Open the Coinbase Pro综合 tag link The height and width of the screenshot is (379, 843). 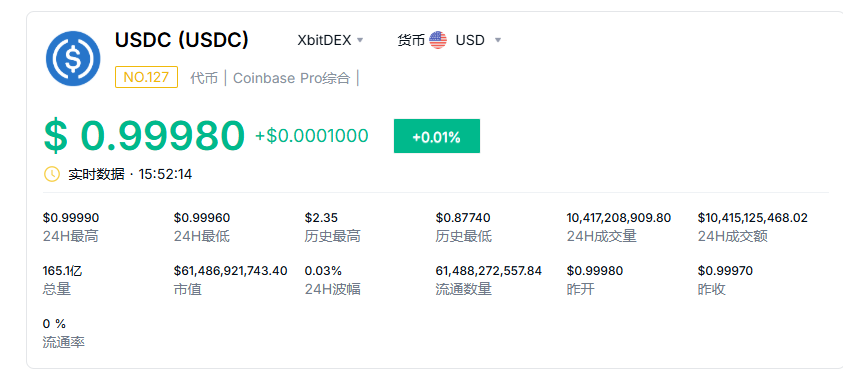click(x=291, y=78)
